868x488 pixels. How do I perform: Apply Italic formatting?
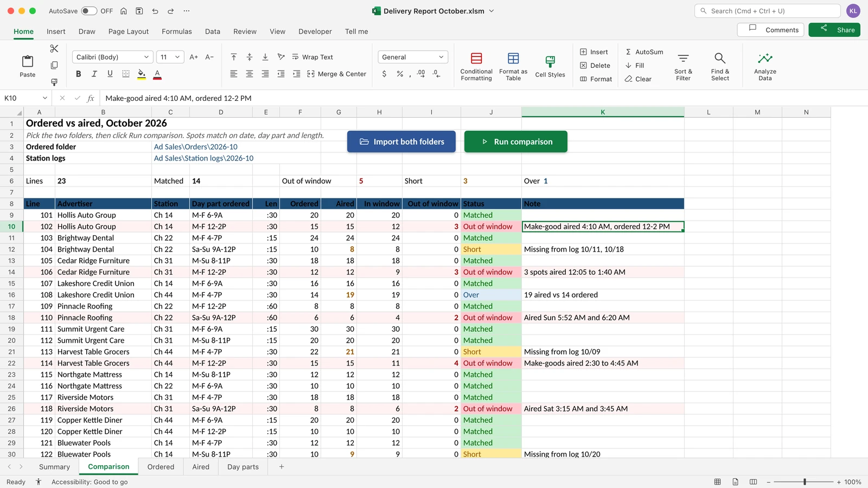(x=94, y=74)
